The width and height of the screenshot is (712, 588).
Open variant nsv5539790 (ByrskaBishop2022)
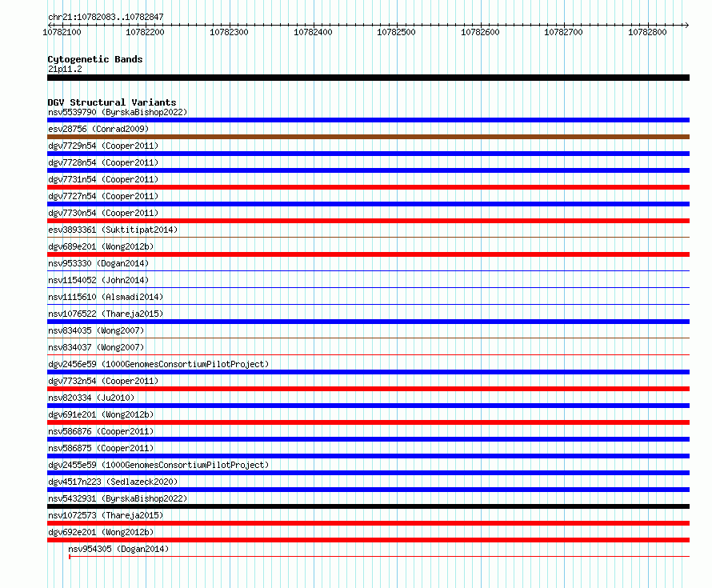tap(118, 112)
